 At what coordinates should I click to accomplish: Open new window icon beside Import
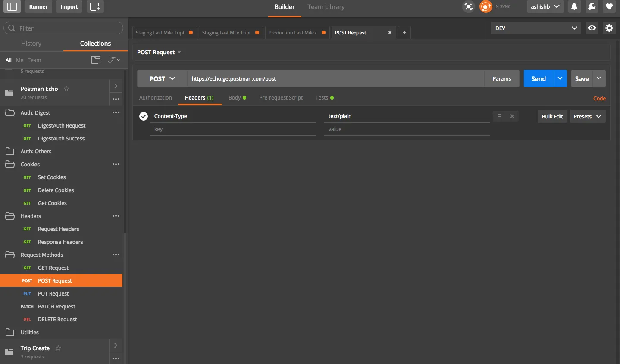95,6
